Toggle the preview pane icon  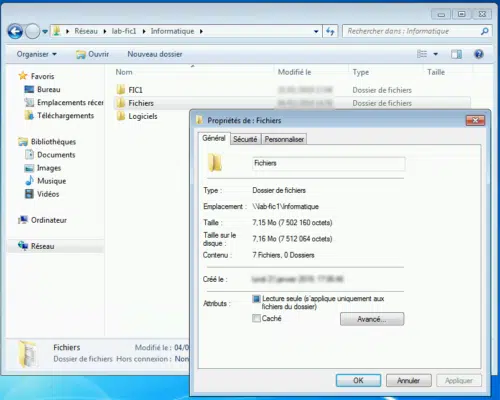tap(456, 54)
